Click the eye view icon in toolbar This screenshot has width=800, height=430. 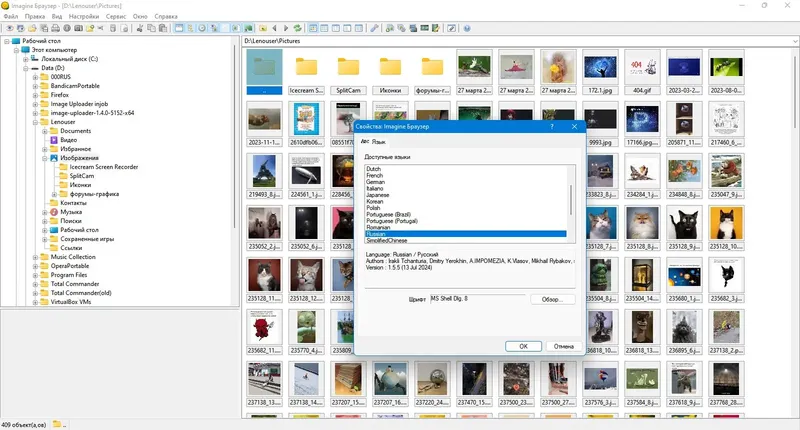(x=10, y=28)
